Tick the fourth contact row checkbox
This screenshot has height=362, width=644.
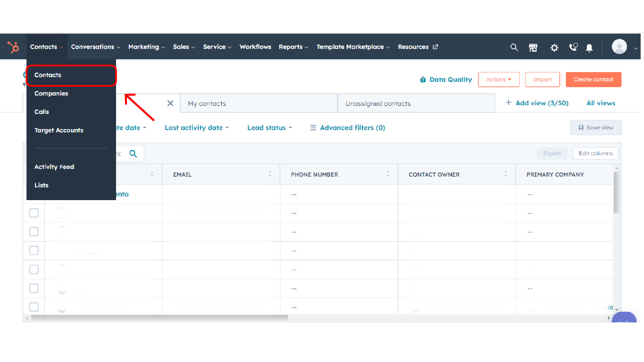point(34,250)
